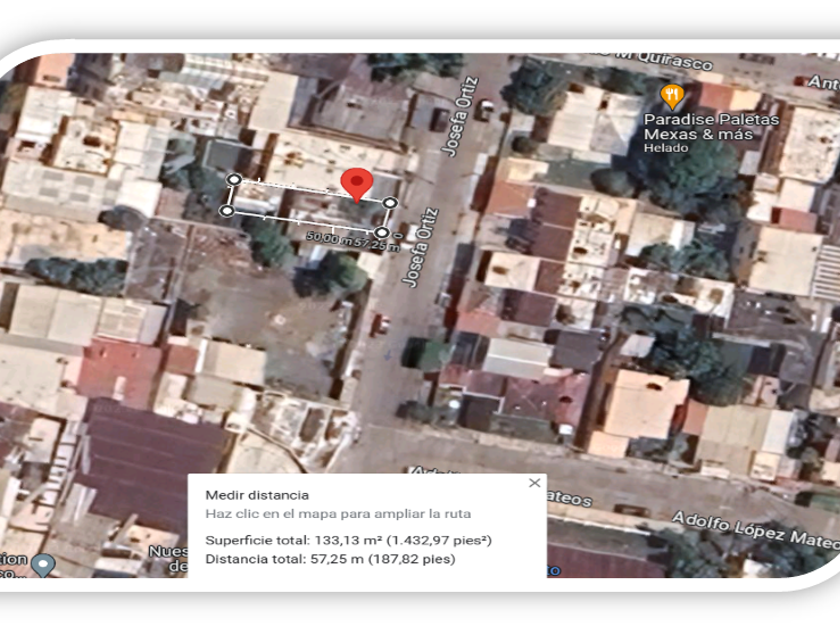Click the gray place pin at bottom-left
The width and height of the screenshot is (840, 630).
tap(42, 565)
